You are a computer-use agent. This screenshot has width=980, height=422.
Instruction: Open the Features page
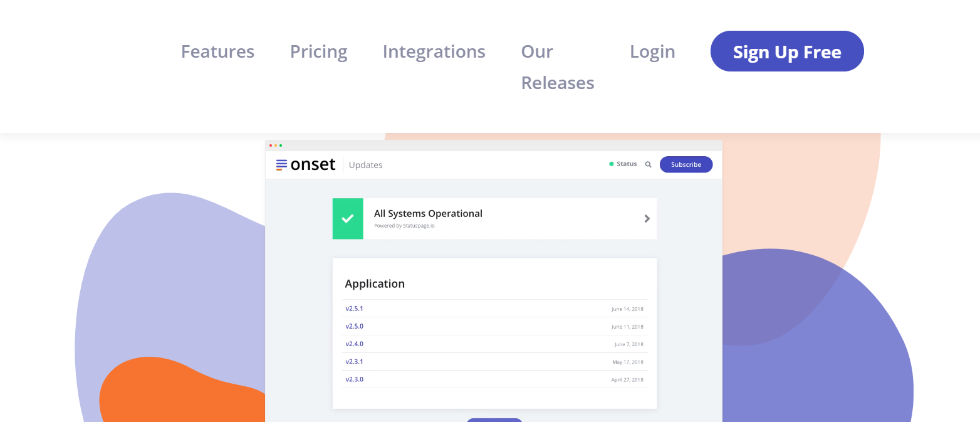[217, 51]
